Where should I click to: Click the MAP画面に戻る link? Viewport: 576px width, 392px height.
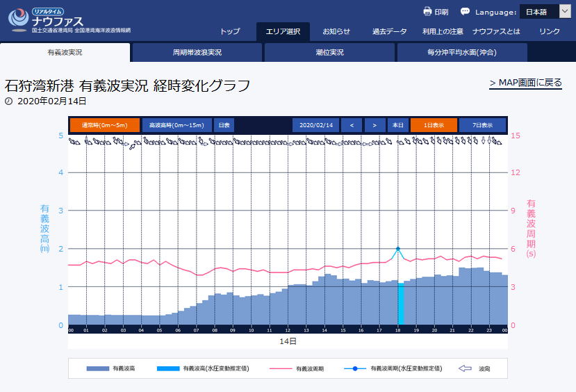tap(525, 83)
